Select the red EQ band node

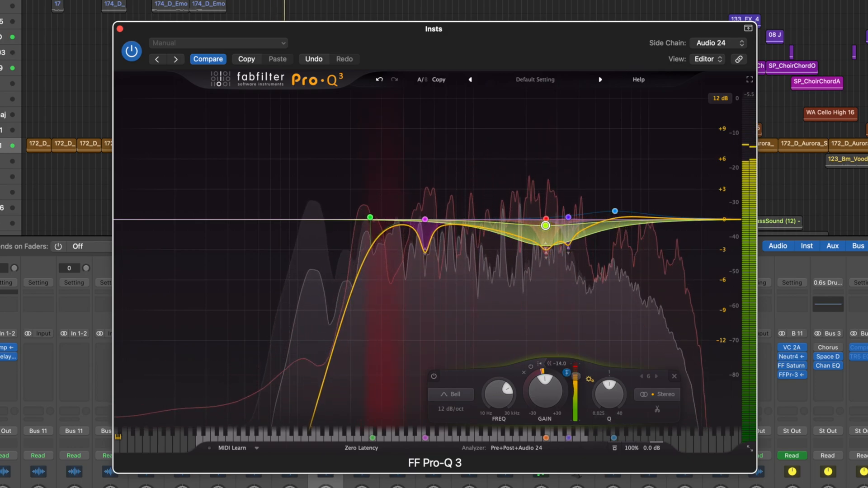(x=546, y=219)
